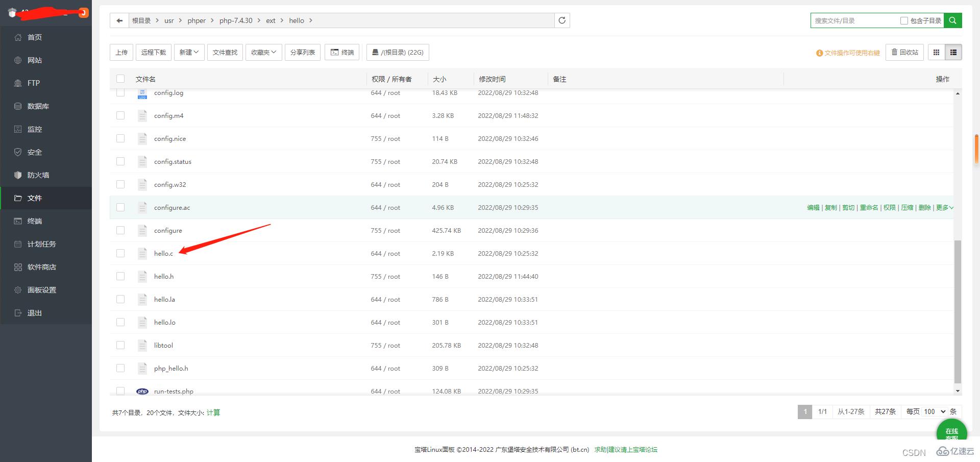Click 删除 delete link for configure.ac

click(x=924, y=207)
